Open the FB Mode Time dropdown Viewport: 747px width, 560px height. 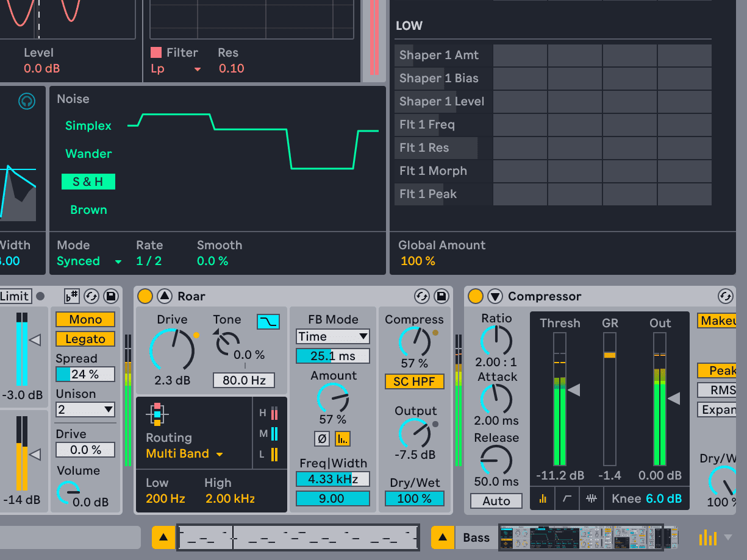[x=333, y=336]
